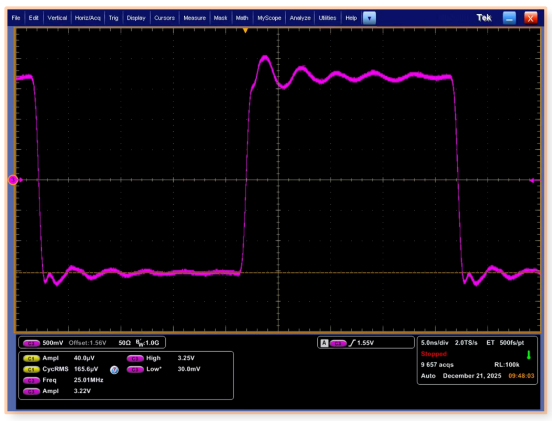Click the 40.0µV amplitude value
This screenshot has width=552, height=421.
coord(84,358)
